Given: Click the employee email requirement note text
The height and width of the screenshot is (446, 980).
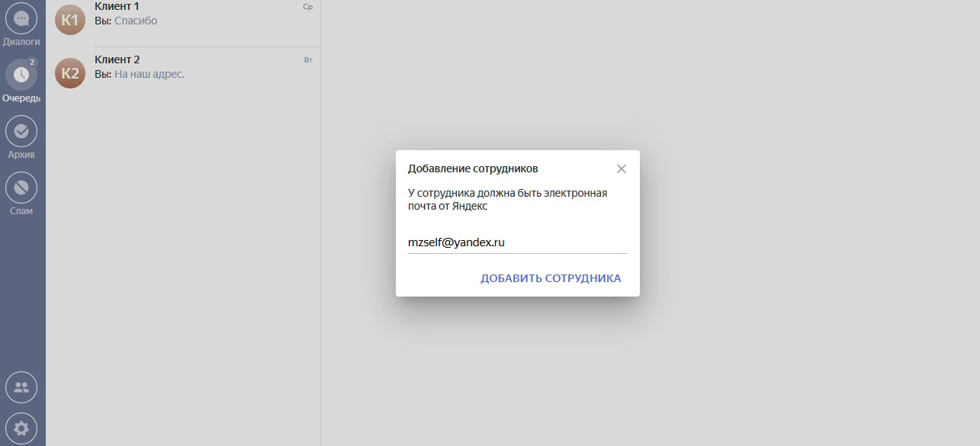Looking at the screenshot, I should 507,200.
